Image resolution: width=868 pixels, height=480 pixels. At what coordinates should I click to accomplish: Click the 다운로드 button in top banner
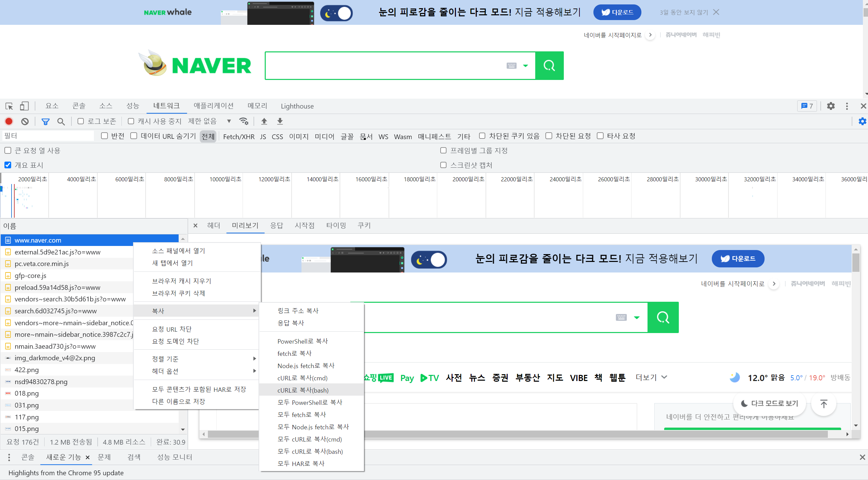pyautogui.click(x=617, y=12)
